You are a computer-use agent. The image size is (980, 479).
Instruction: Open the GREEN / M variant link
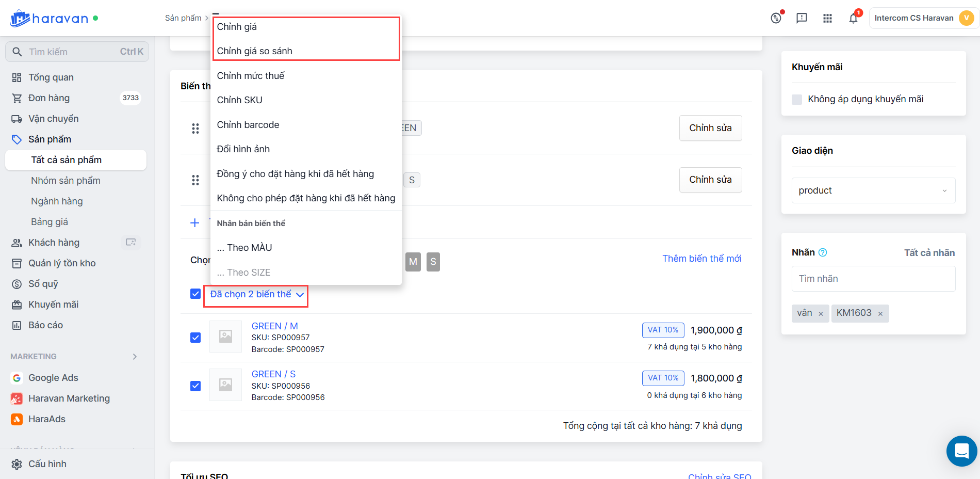[x=274, y=326]
